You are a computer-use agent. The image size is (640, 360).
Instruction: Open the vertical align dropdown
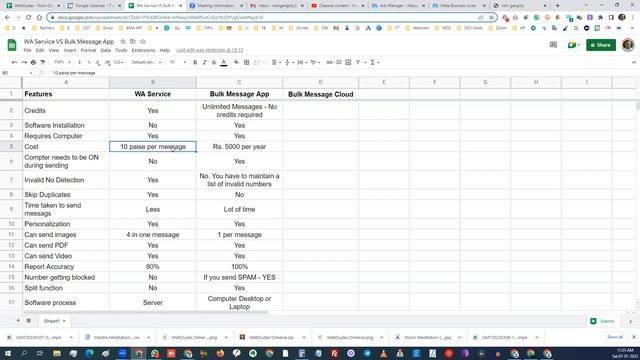coord(289,62)
